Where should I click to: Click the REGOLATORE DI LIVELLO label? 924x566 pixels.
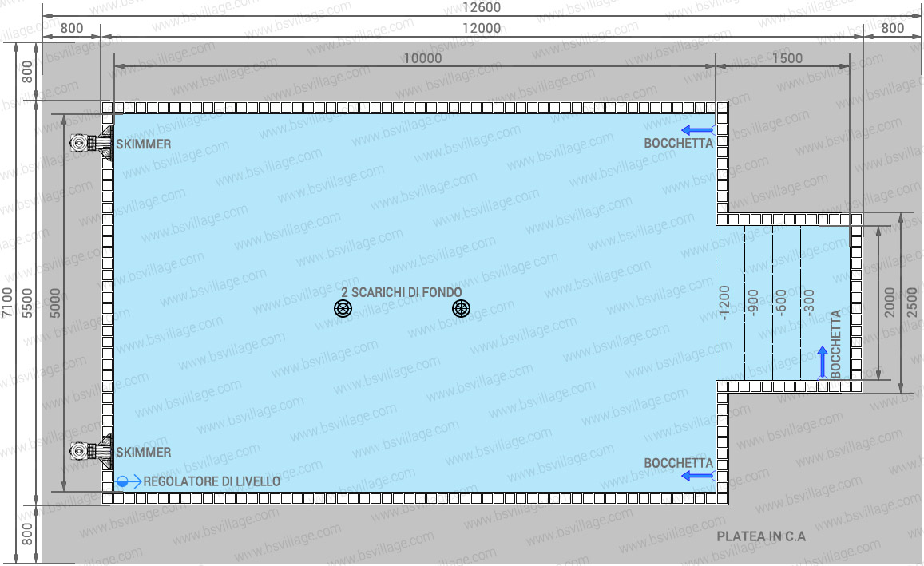(x=212, y=481)
